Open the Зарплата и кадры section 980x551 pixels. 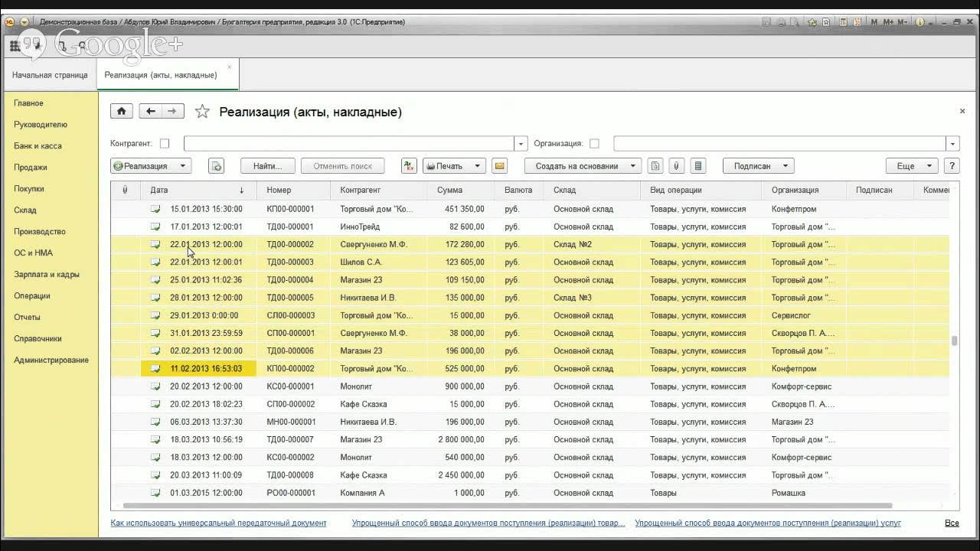coord(47,275)
